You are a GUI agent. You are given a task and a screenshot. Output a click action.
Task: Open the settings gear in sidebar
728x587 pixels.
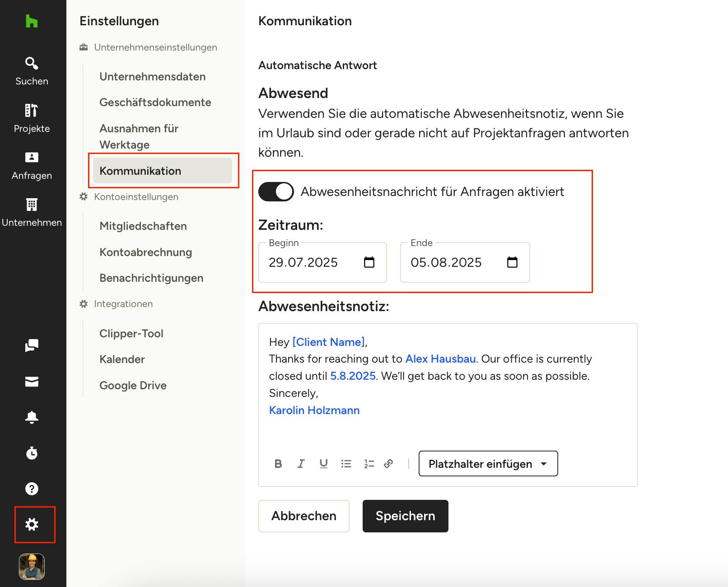(32, 524)
